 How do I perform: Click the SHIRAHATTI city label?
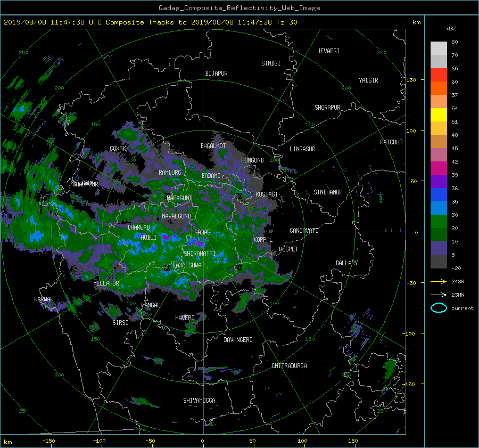pyautogui.click(x=200, y=253)
